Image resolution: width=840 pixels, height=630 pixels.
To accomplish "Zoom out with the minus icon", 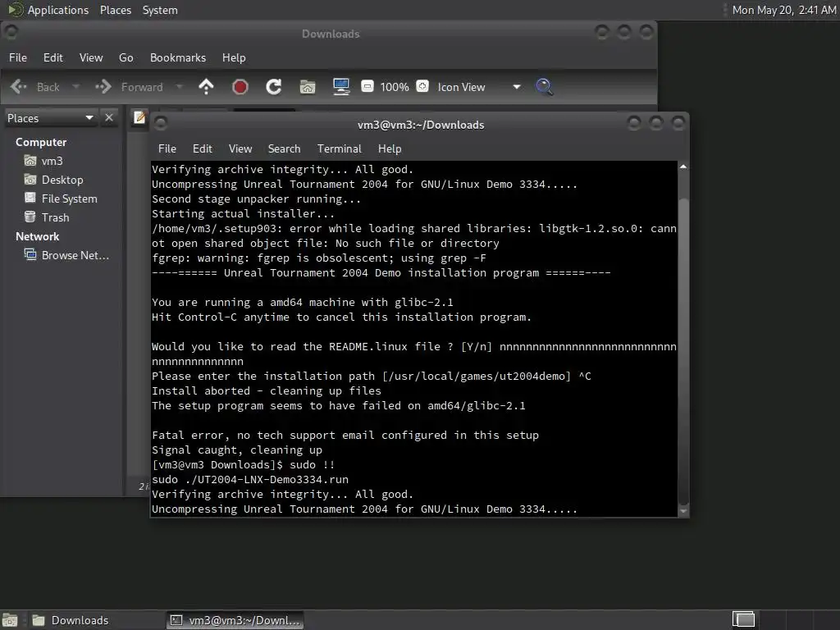I will (x=367, y=86).
